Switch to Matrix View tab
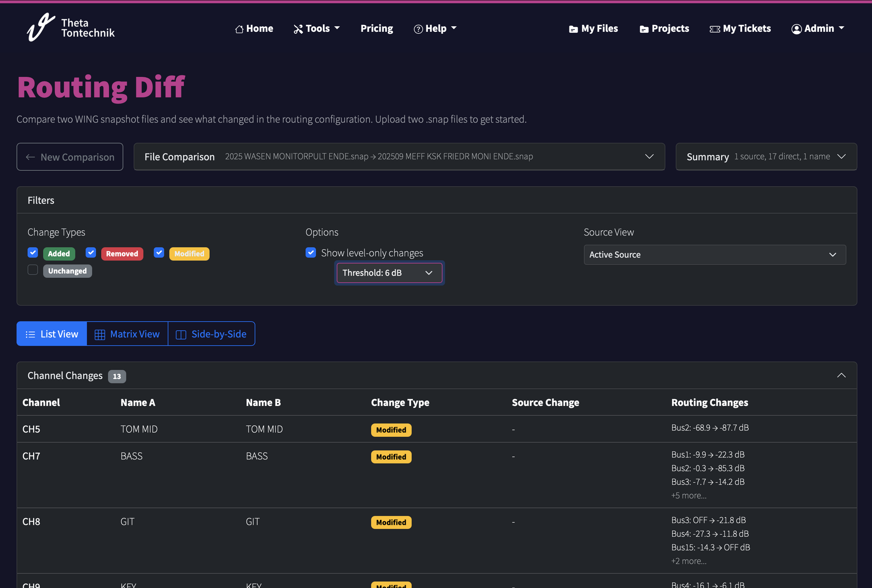Viewport: 872px width, 588px height. click(x=127, y=334)
